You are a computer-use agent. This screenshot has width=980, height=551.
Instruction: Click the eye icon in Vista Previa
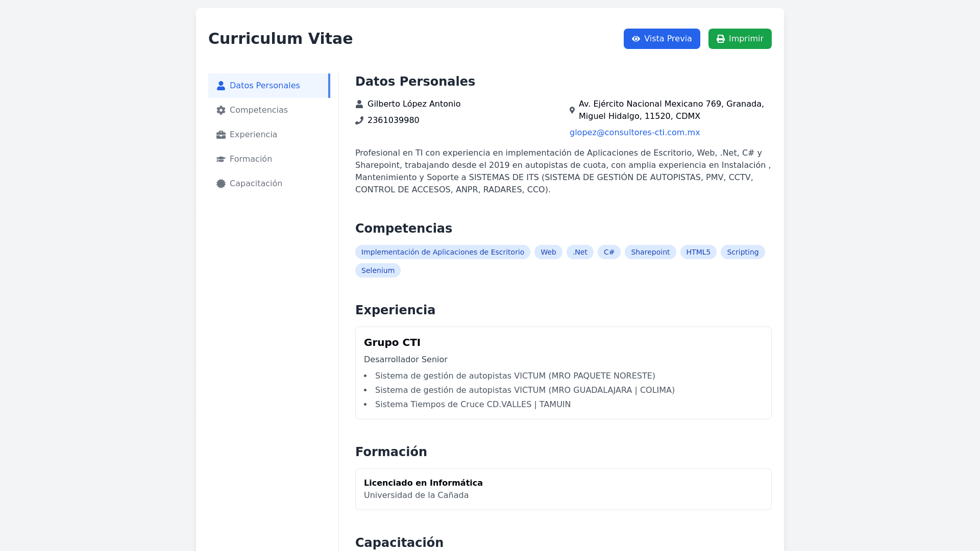click(x=636, y=39)
